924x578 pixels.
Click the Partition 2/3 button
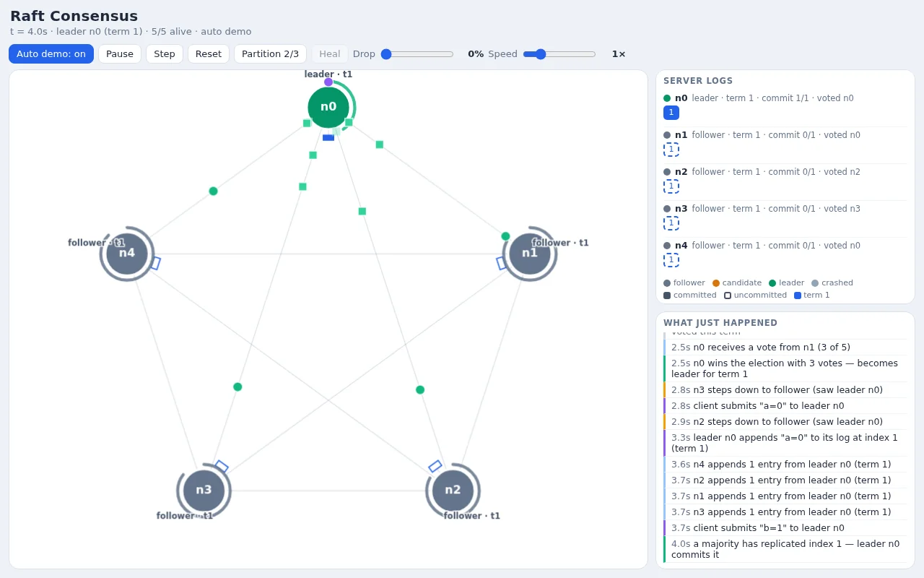click(x=270, y=54)
